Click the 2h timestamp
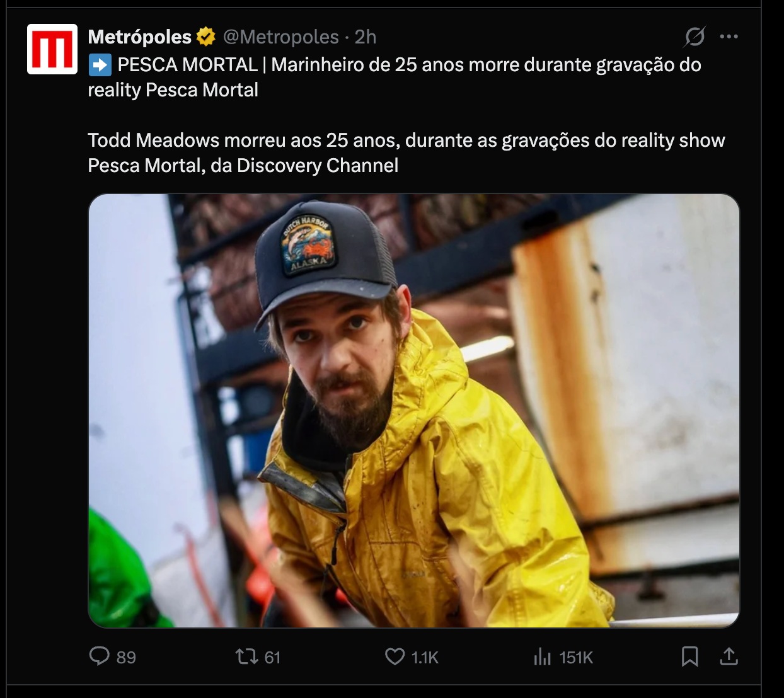Image resolution: width=784 pixels, height=698 pixels. point(366,37)
